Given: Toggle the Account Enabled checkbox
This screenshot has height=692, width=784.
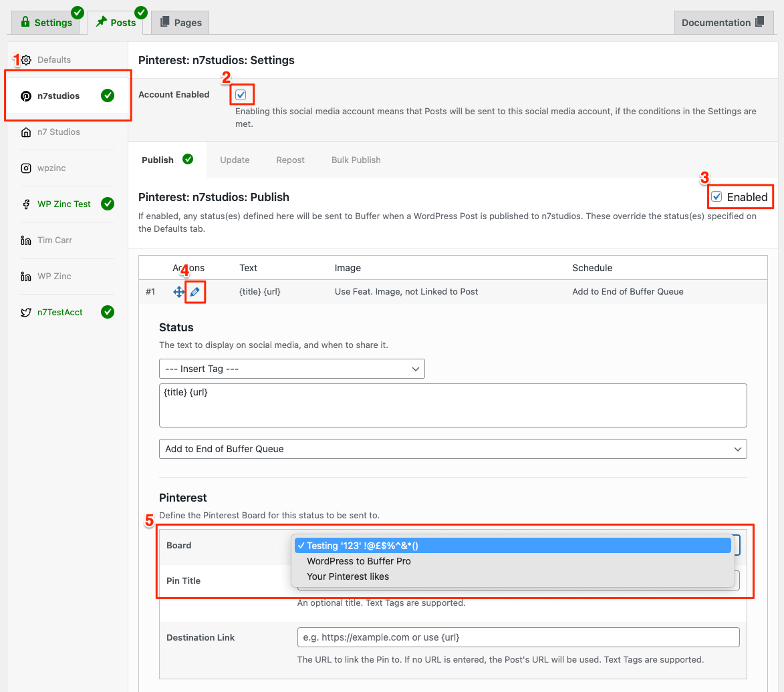Looking at the screenshot, I should (241, 94).
